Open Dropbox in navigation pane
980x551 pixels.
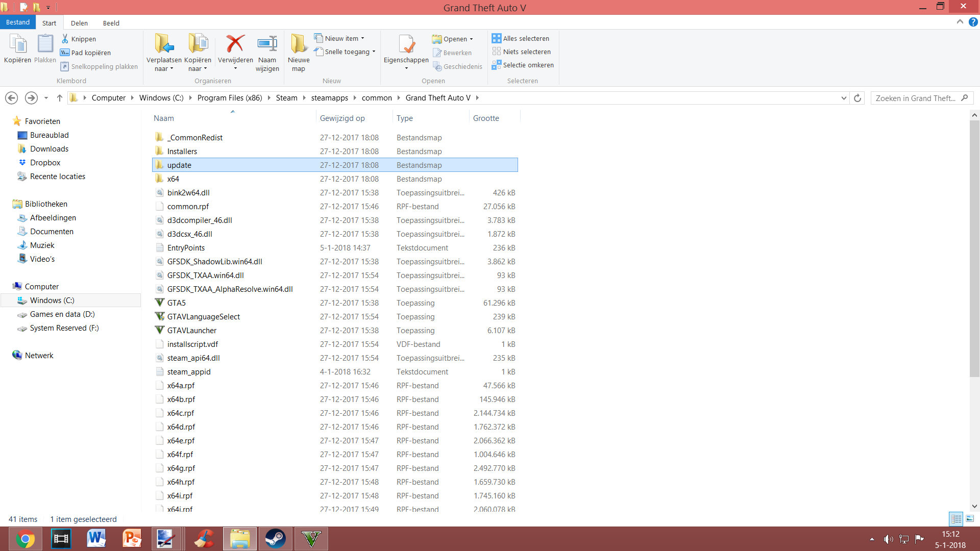point(45,163)
